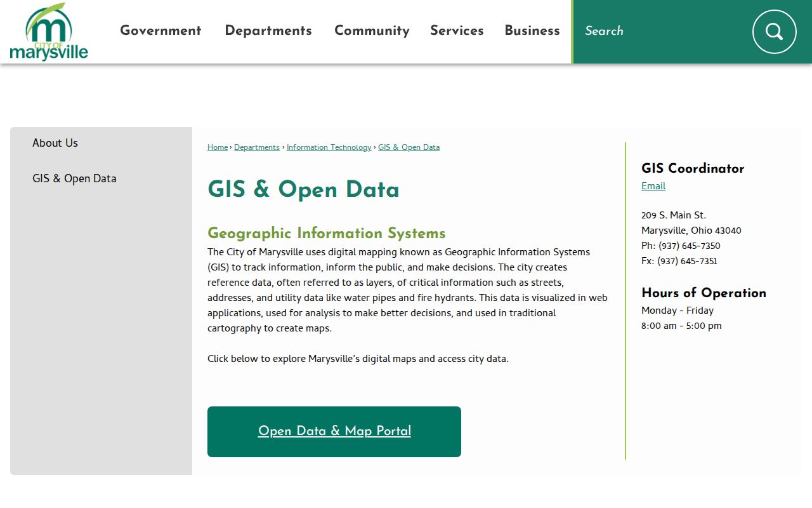Email the GIS Coordinator
This screenshot has height=508, width=812.
[653, 186]
